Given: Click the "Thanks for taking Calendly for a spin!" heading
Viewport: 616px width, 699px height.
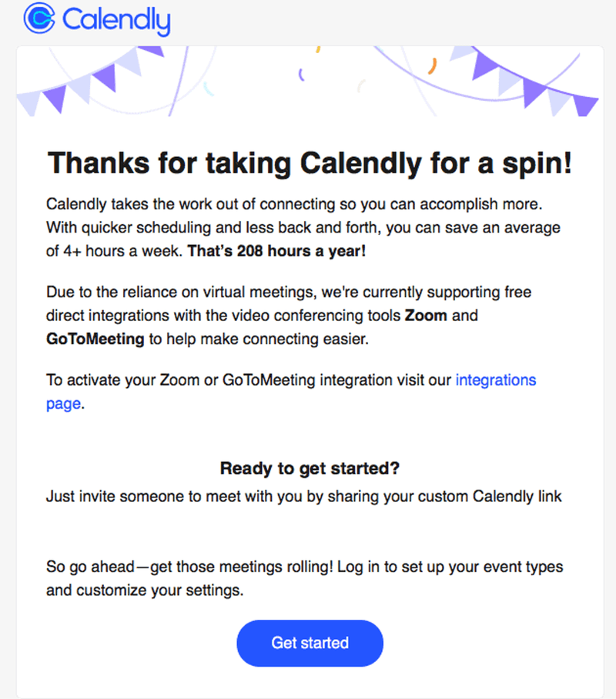Looking at the screenshot, I should click(310, 163).
